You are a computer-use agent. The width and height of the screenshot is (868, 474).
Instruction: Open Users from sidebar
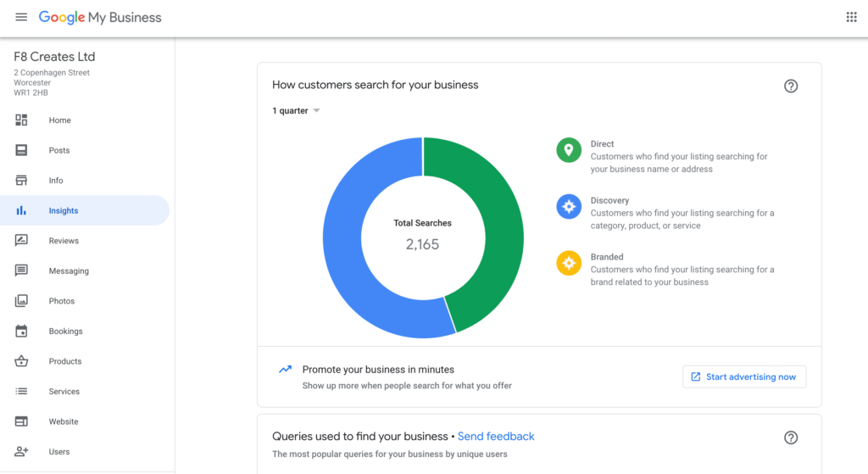click(85, 451)
